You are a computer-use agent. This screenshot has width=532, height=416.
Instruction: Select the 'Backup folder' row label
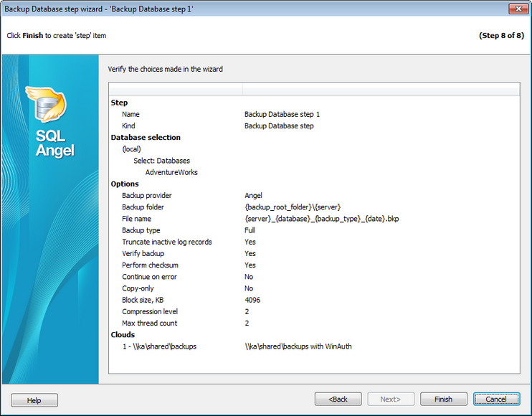pos(143,207)
